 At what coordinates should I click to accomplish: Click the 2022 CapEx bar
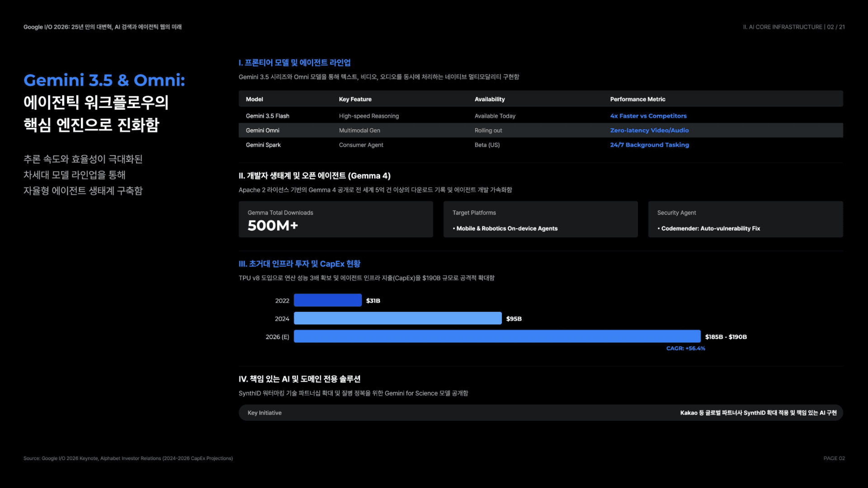pos(328,300)
